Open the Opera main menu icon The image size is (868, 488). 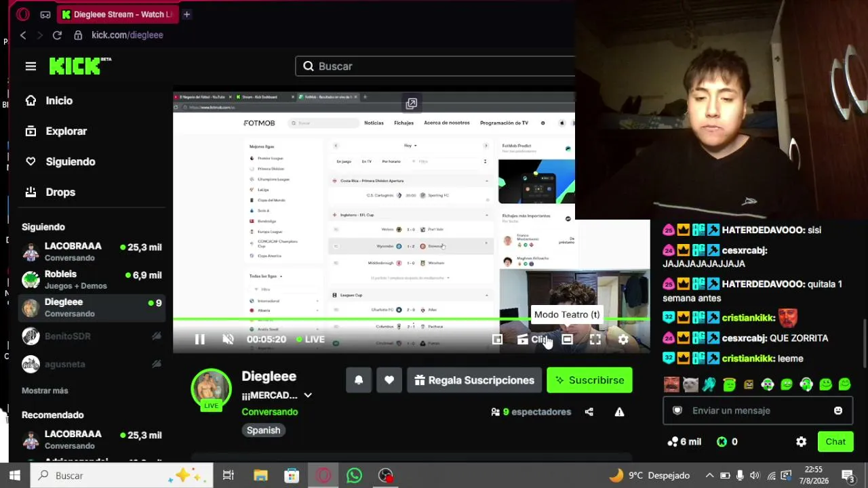coord(23,14)
